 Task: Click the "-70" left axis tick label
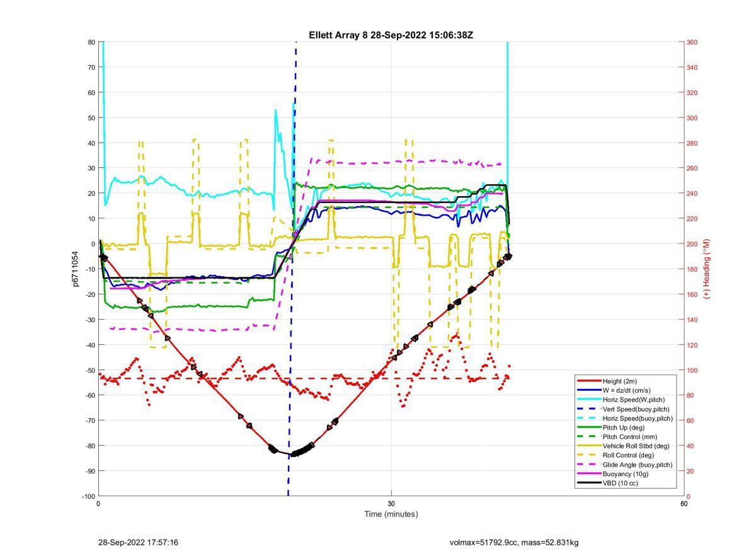[x=90, y=421]
